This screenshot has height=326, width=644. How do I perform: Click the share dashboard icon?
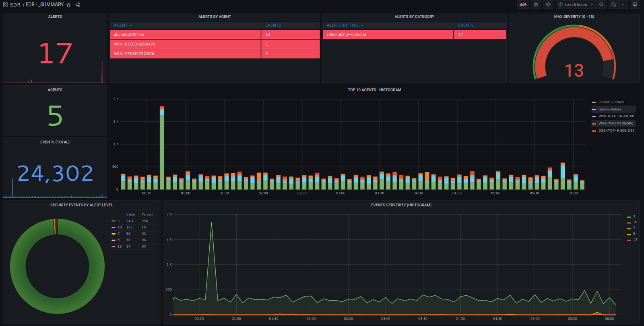tap(78, 5)
